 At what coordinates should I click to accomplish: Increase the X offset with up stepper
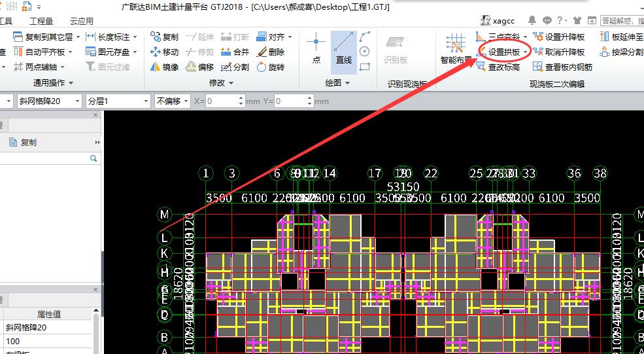(x=241, y=98)
